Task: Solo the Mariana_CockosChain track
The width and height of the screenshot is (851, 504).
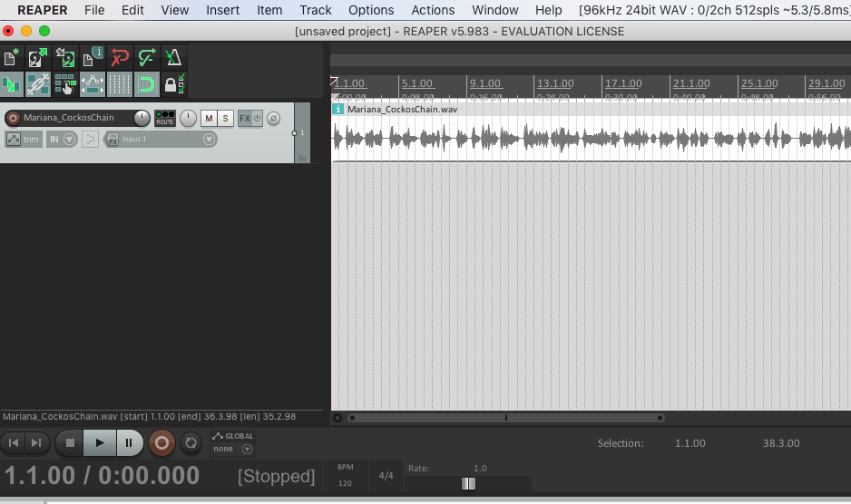Action: point(225,119)
